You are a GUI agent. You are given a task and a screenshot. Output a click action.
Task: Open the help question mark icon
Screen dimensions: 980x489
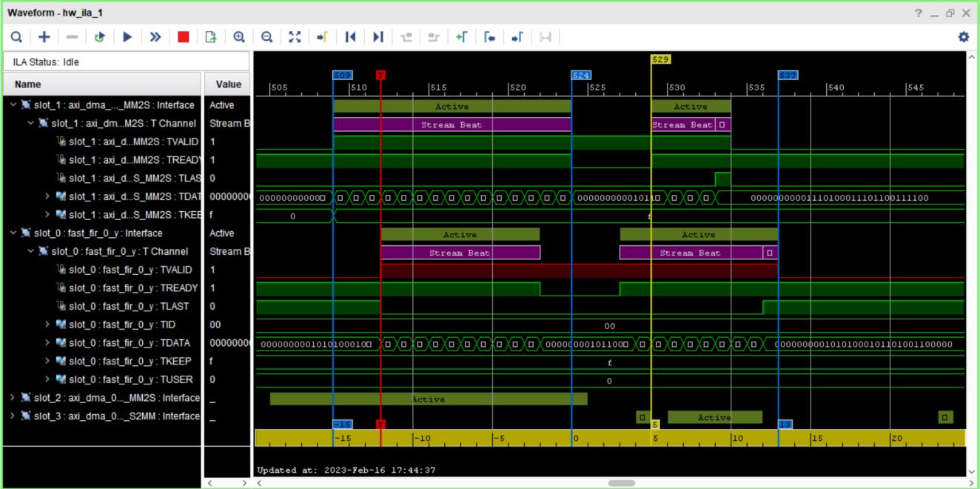pyautogui.click(x=919, y=13)
